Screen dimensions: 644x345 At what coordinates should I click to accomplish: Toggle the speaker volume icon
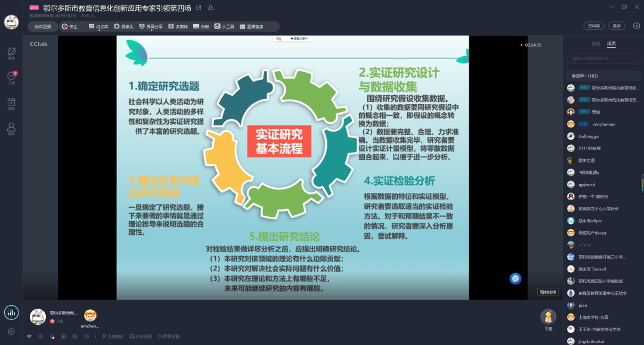41,337
